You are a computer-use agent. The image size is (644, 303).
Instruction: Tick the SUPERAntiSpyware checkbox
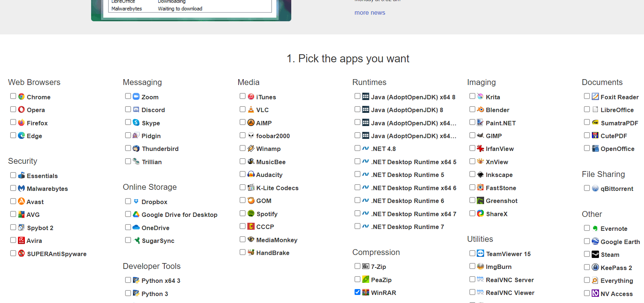click(13, 253)
